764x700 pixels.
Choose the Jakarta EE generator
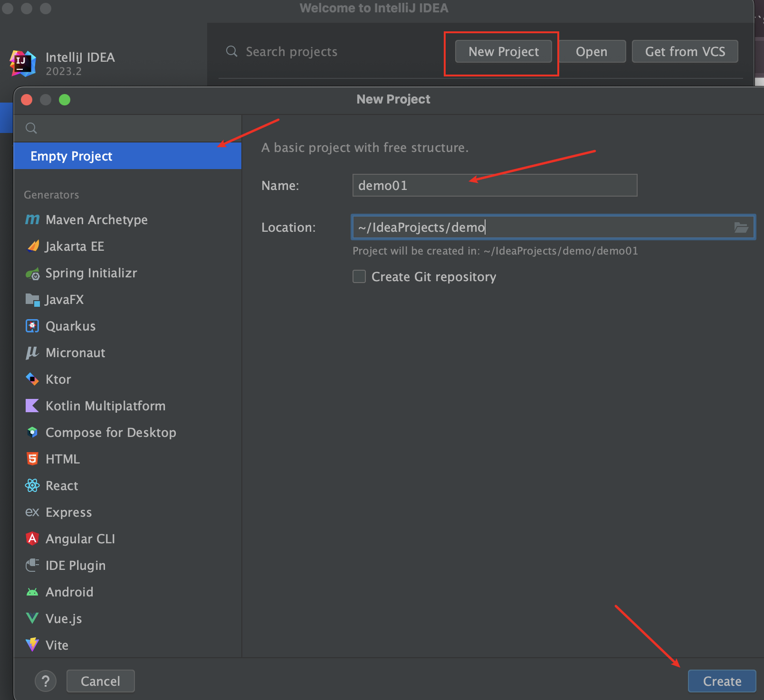click(74, 246)
